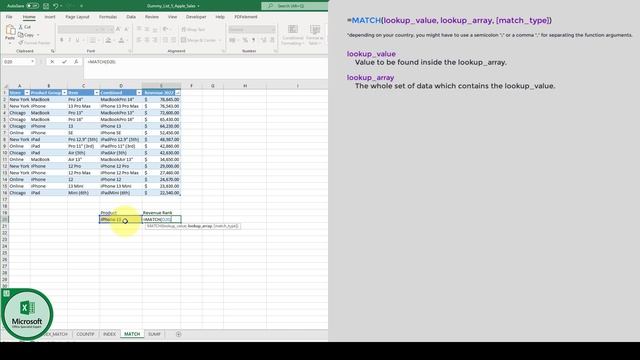This screenshot has height=360, width=640.
Task: Open the Developer ribbon tab
Action: [x=196, y=17]
